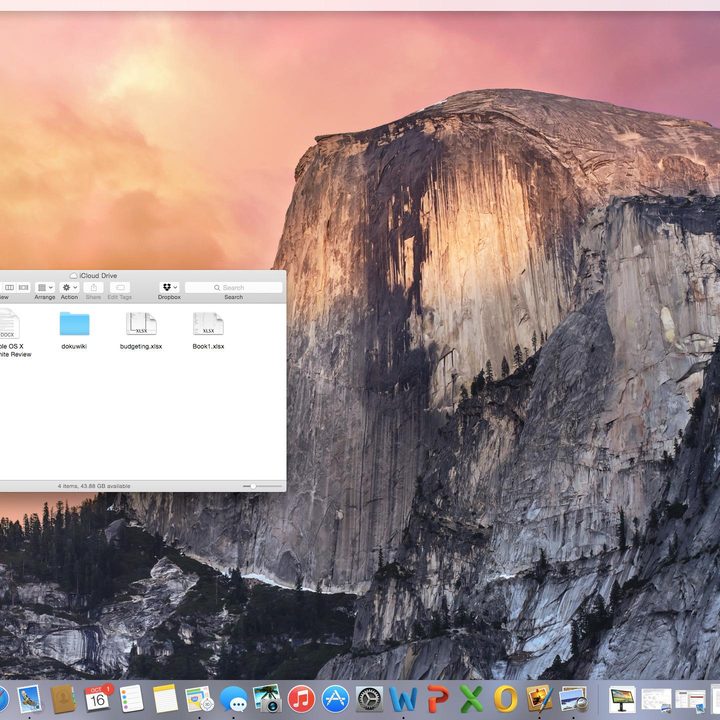Restore the first minimized spreadsheet window thumbnail
Image resolution: width=720 pixels, height=720 pixels.
(657, 699)
